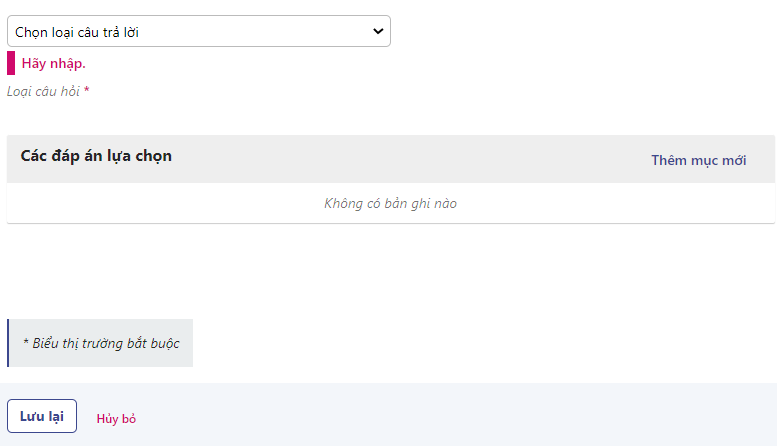The height and width of the screenshot is (446, 777).
Task: Click the pink error marker beside "Hãy nhập."
Action: 11,63
